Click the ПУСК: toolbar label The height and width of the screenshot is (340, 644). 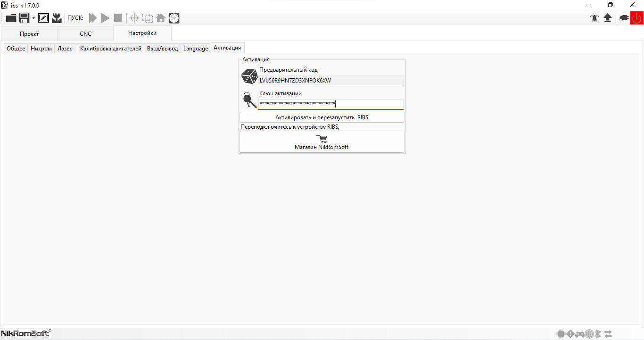75,18
